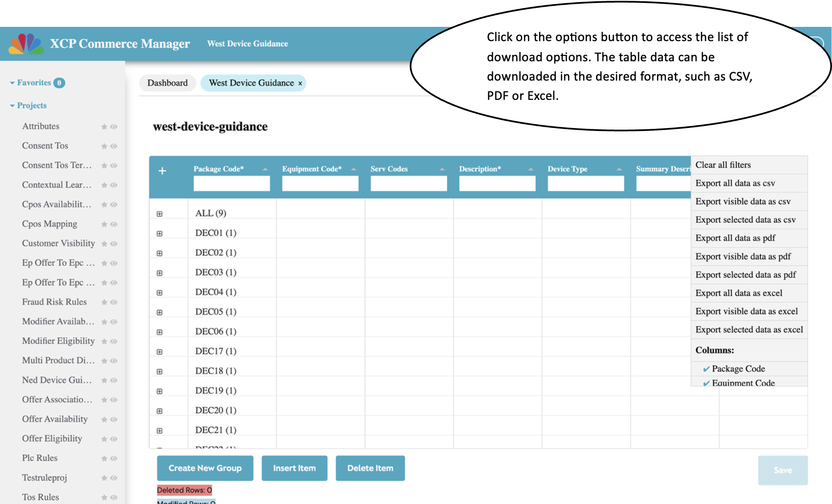Expand the DEC04 (1) group row
This screenshot has height=504, width=832.
(160, 292)
